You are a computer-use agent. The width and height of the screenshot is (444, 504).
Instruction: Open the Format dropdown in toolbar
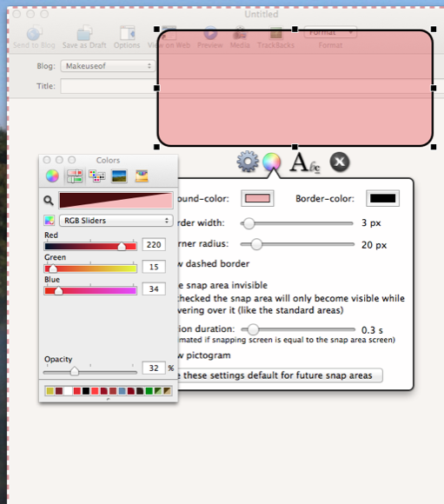[x=330, y=32]
